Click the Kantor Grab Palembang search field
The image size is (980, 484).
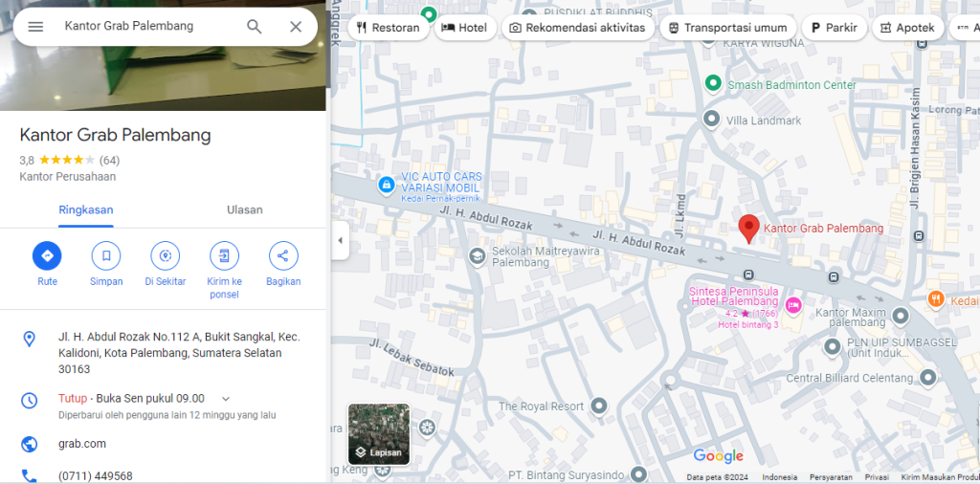point(144,27)
